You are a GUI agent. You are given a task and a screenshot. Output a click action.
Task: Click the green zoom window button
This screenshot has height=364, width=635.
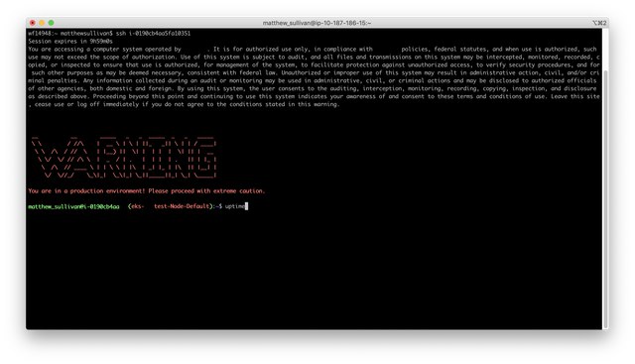[x=51, y=23]
